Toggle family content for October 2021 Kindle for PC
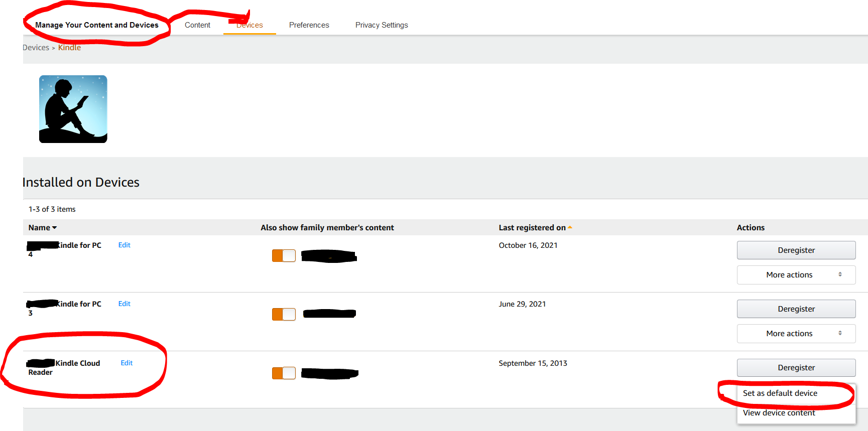868x431 pixels. point(284,255)
